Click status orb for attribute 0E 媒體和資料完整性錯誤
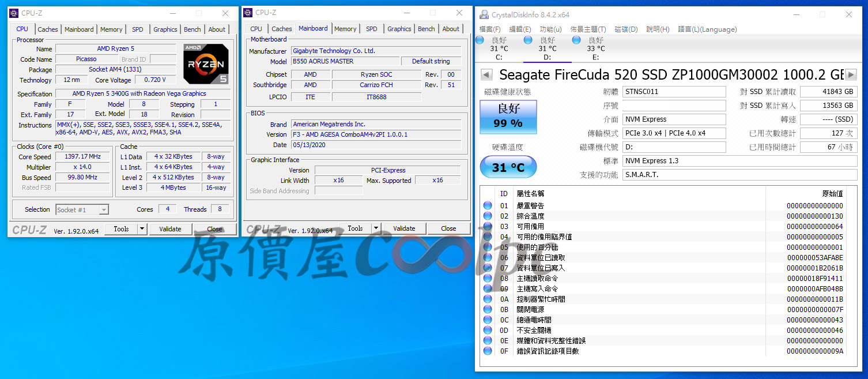This screenshot has width=868, height=379. point(488,340)
